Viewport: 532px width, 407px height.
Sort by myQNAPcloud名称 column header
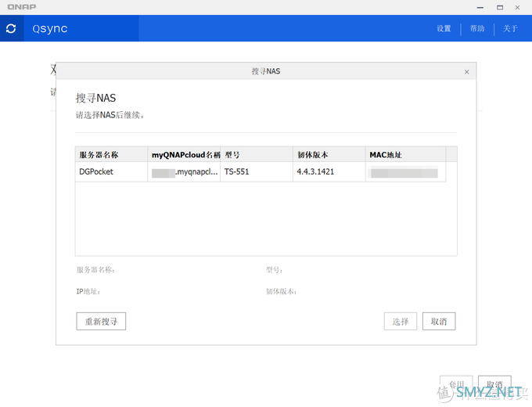(184, 154)
